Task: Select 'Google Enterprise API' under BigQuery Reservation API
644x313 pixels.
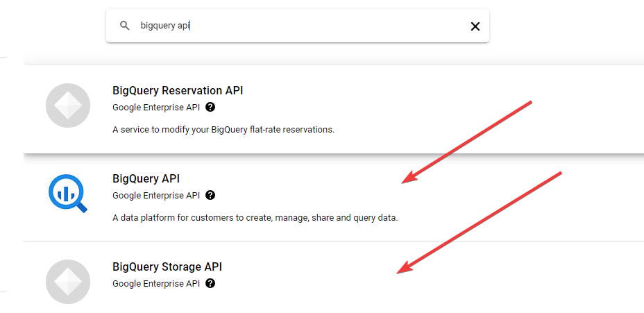Action: click(156, 107)
